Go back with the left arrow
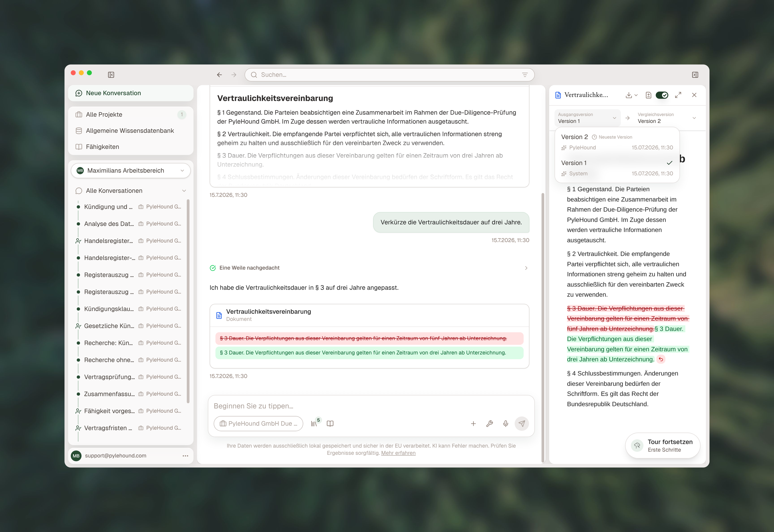This screenshot has height=532, width=774. pos(219,75)
